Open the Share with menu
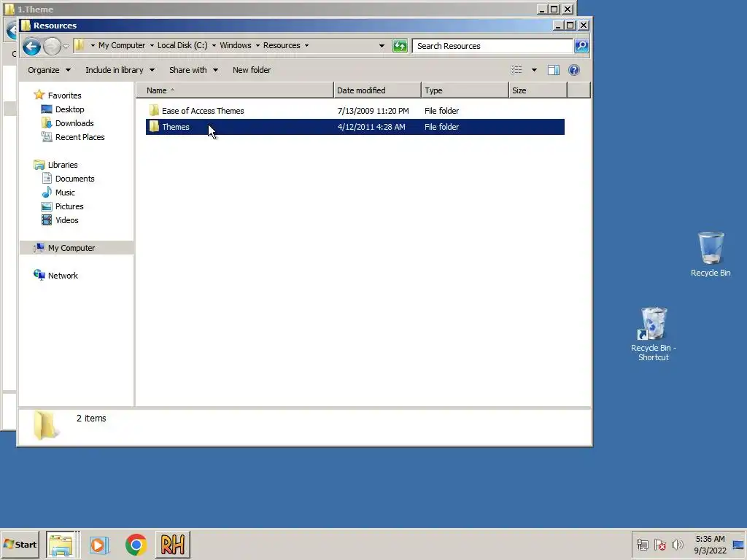 (193, 70)
